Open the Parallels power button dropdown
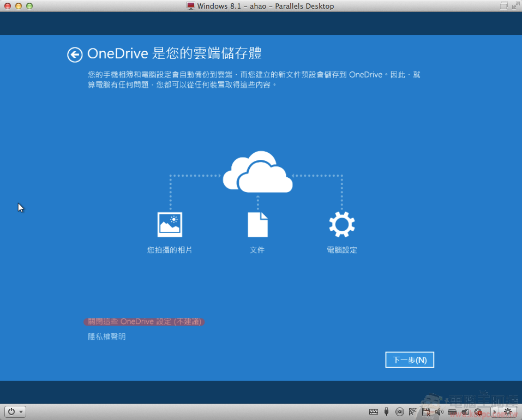 click(x=15, y=412)
